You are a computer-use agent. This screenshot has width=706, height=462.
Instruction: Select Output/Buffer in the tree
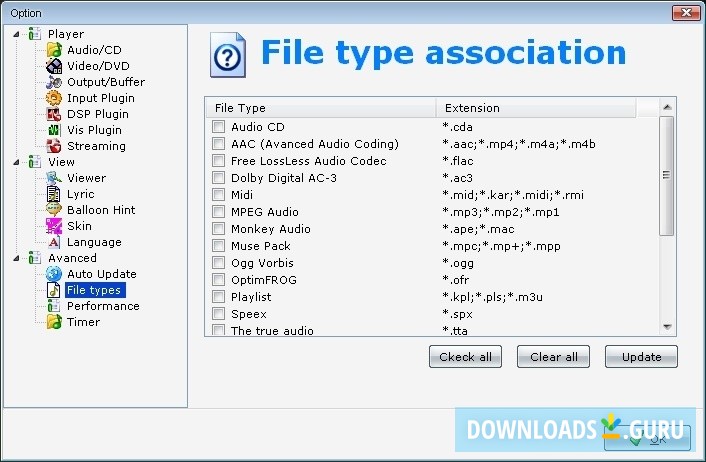point(106,82)
